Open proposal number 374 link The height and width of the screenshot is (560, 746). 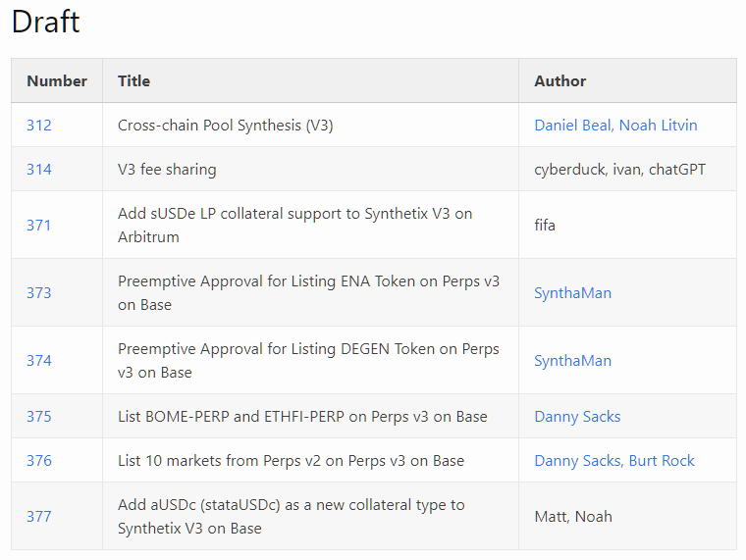(39, 360)
